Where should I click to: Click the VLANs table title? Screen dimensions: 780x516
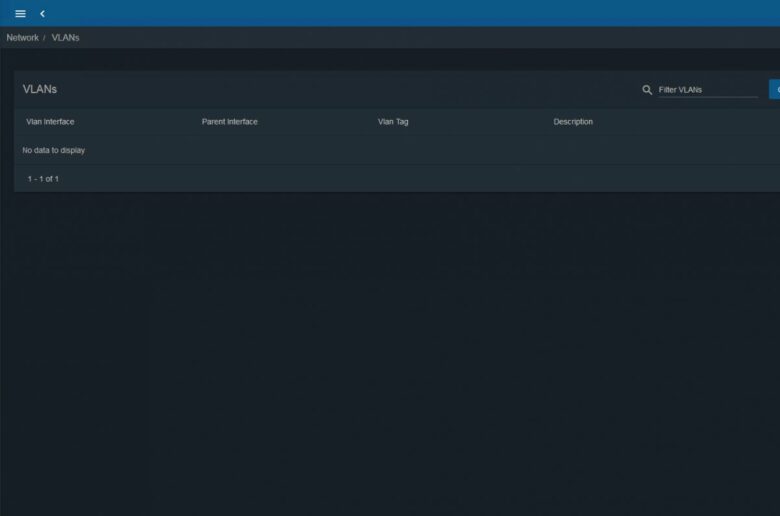(x=40, y=90)
